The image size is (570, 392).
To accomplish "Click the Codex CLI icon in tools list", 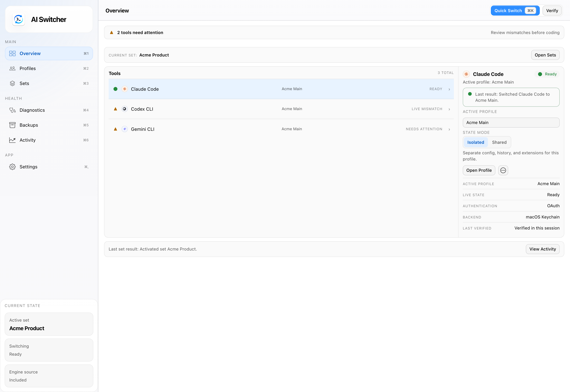I will 125,109.
